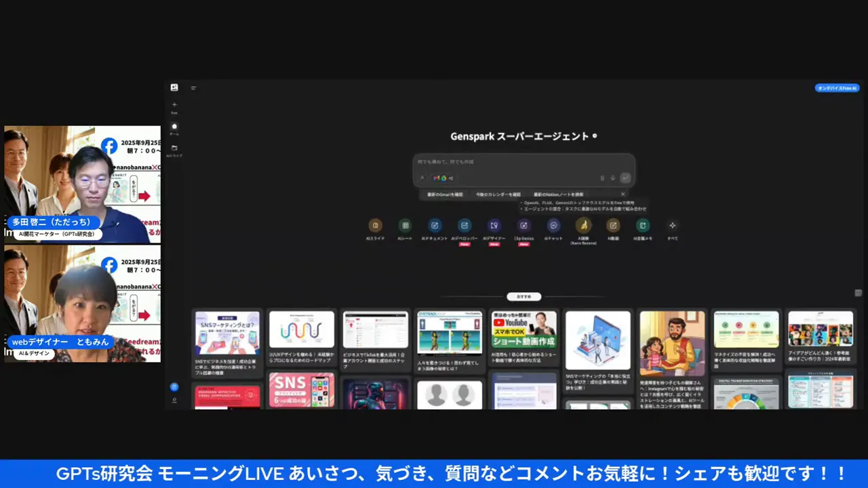Open the AIチャット agent icon
This screenshot has height=488, width=868.
tap(553, 226)
